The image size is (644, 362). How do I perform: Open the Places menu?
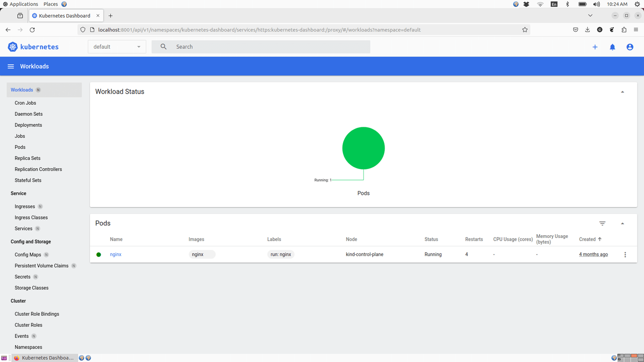pyautogui.click(x=51, y=4)
